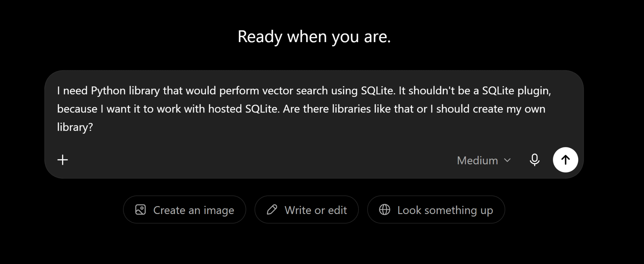Select the Write or edit suggestion
Image resolution: width=644 pixels, height=264 pixels.
307,210
